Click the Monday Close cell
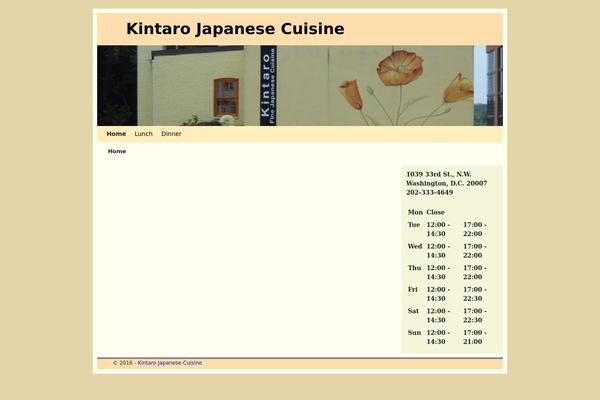The image size is (600, 400). pyautogui.click(x=435, y=212)
